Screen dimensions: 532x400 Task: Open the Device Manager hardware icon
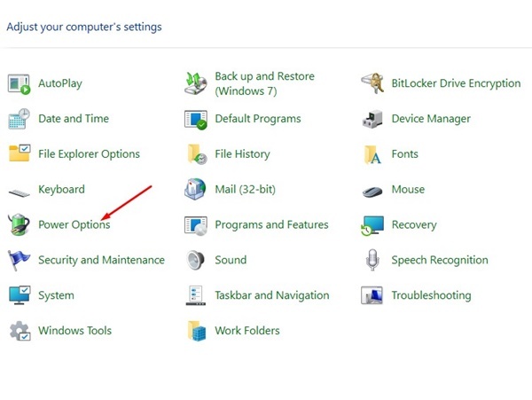(x=372, y=119)
